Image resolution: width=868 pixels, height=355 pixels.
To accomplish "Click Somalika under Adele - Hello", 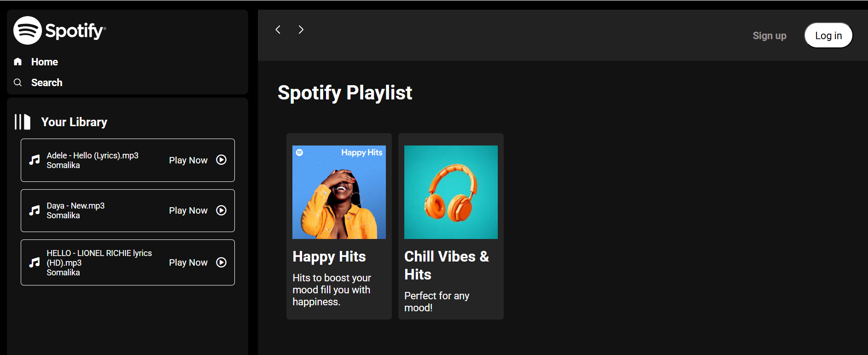I will [63, 165].
